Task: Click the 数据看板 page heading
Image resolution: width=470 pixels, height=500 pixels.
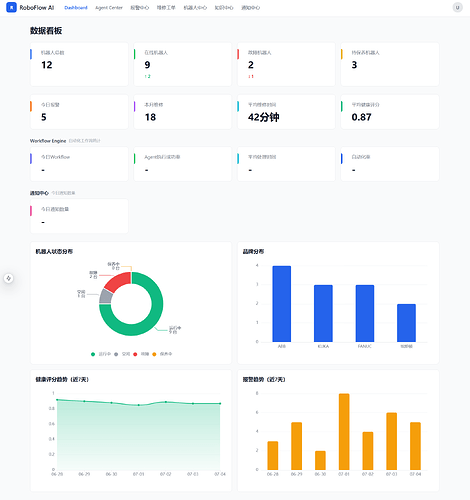Action: (x=46, y=31)
